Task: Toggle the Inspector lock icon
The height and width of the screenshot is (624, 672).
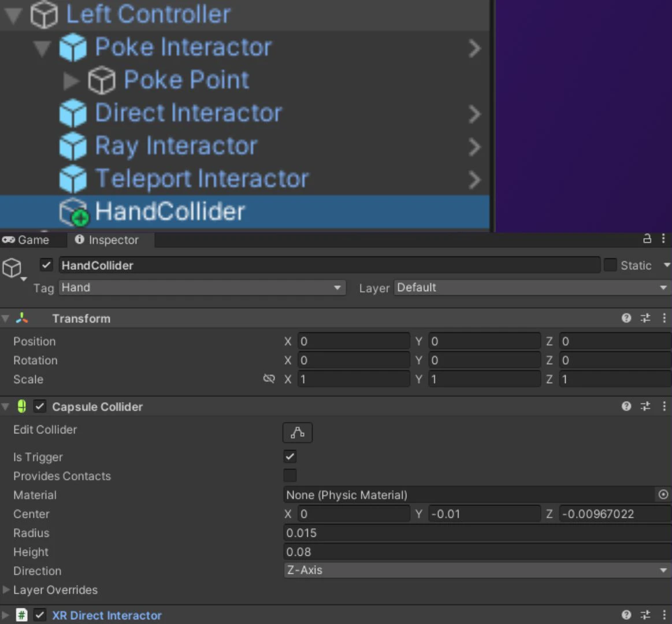Action: [647, 239]
